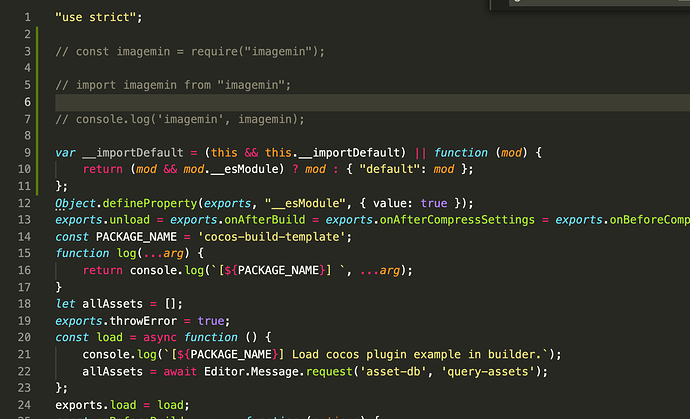
Task: Click the defineProperty method name
Action: pos(150,203)
